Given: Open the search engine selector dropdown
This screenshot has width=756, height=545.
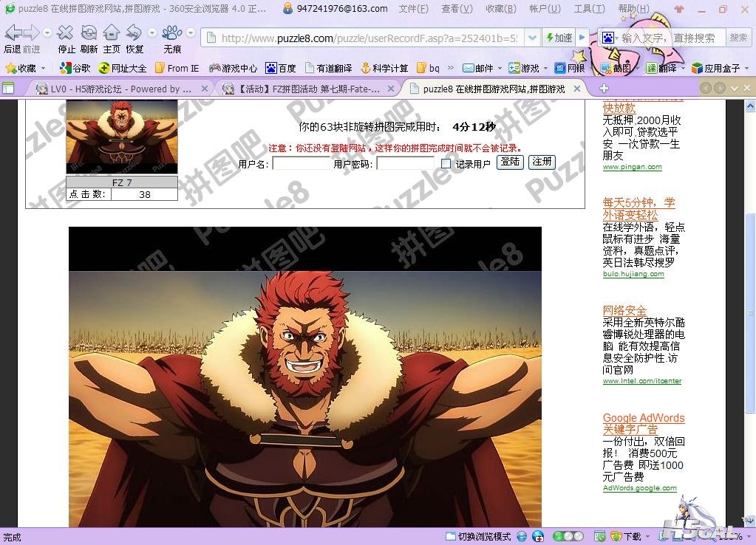Looking at the screenshot, I should coord(609,38).
